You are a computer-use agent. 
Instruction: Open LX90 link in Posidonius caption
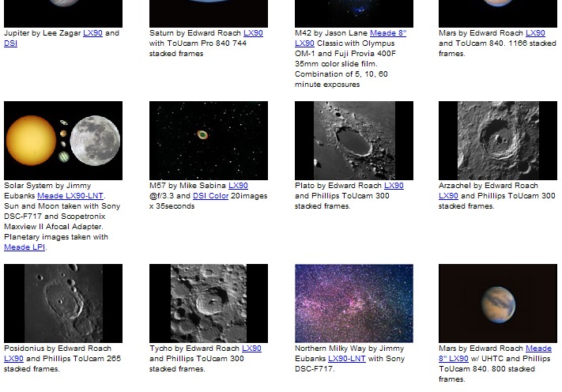[13, 359]
